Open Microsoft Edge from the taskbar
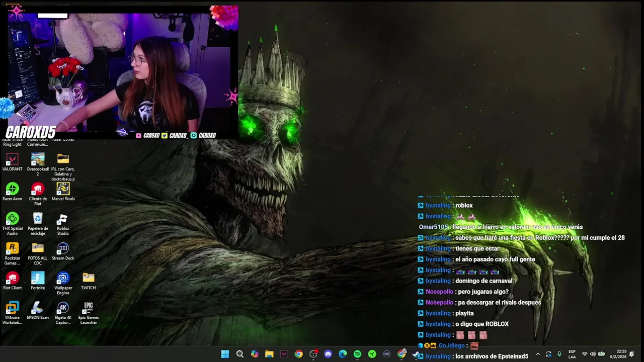Viewport: 644px width, 362px height. point(343,354)
